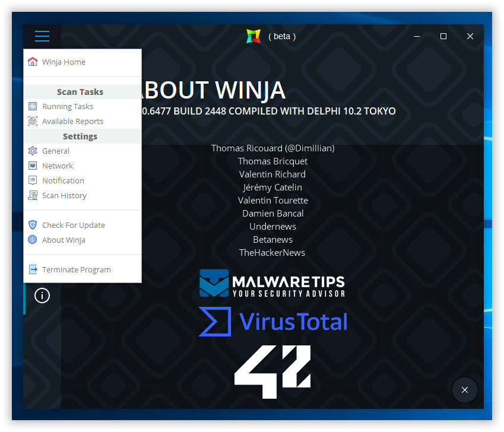Click the Winja Home house icon

point(33,62)
